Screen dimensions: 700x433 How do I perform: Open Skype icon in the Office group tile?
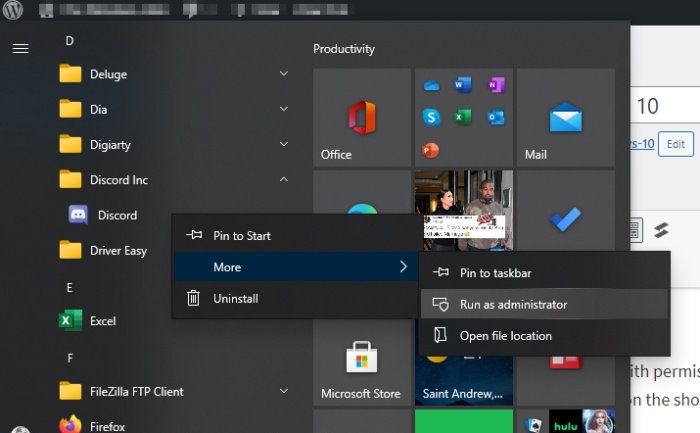click(x=431, y=117)
